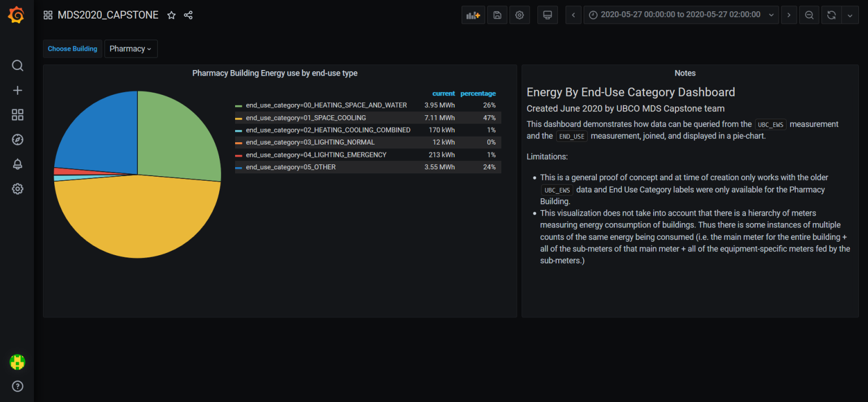Open Explore compass in sidebar
Image resolution: width=868 pixels, height=402 pixels.
point(18,139)
